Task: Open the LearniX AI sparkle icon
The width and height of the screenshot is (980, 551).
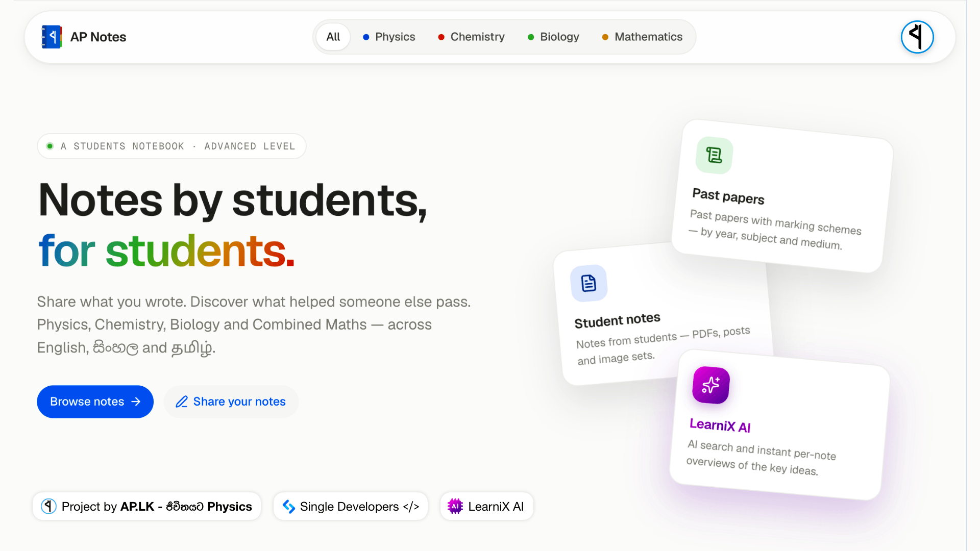Action: click(x=711, y=385)
